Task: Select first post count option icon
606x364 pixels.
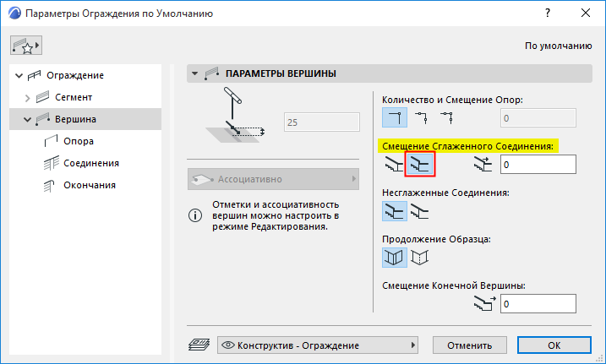Action: (393, 117)
